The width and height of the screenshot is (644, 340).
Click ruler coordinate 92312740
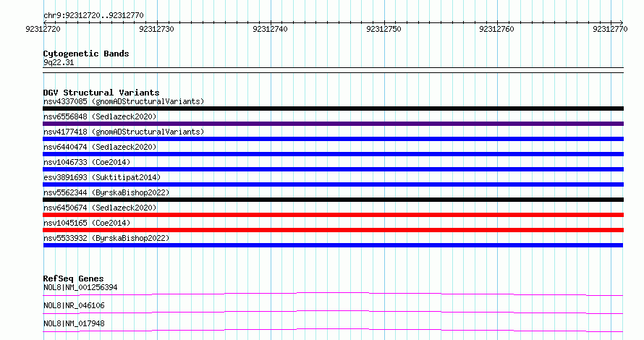coord(270,29)
